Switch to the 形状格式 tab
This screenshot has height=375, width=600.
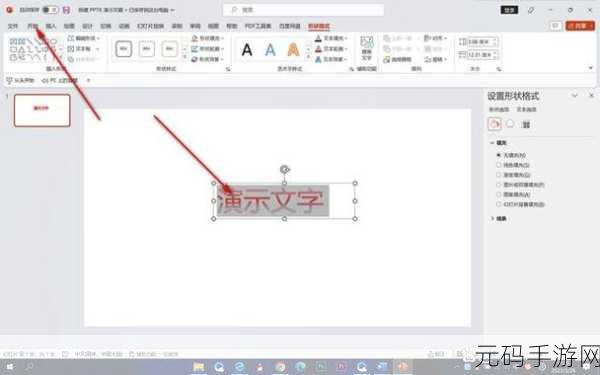(x=319, y=26)
